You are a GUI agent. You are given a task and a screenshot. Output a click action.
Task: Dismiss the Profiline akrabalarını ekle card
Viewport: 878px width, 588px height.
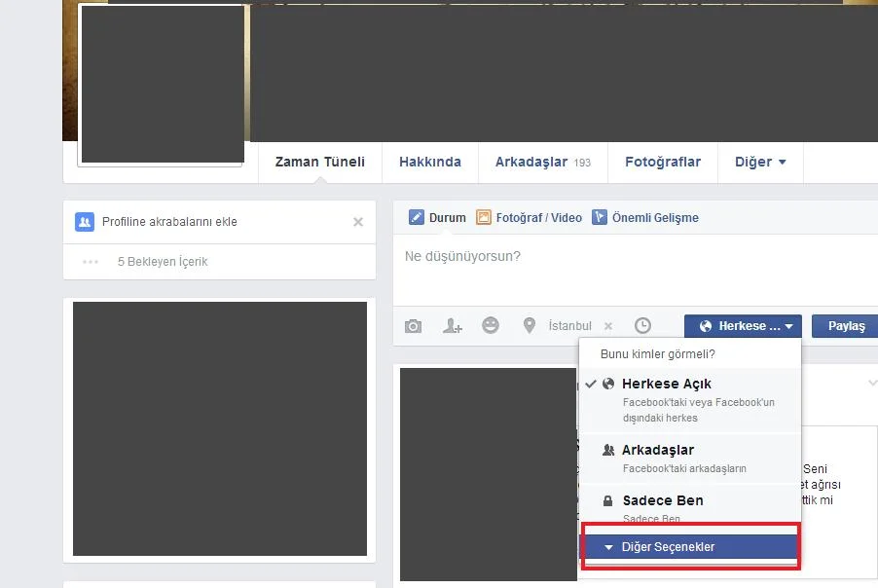tap(358, 222)
